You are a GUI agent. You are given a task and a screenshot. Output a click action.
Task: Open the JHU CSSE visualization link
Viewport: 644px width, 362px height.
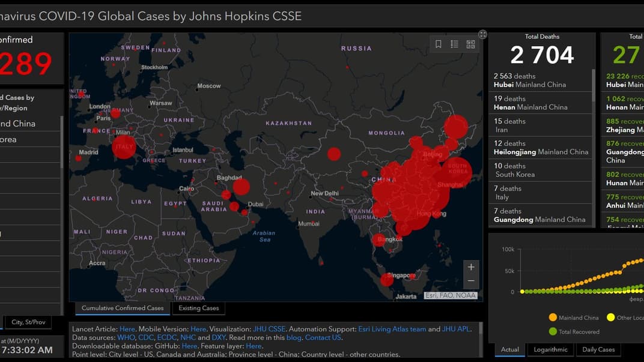coord(269,329)
